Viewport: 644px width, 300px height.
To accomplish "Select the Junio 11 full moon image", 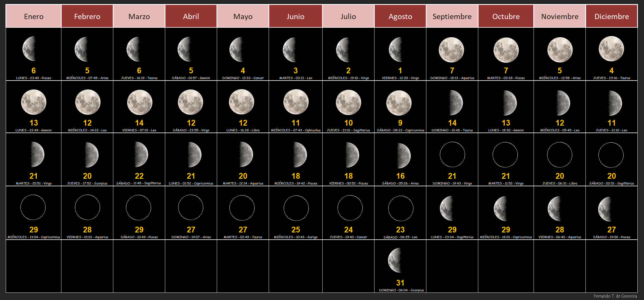I will pyautogui.click(x=296, y=102).
